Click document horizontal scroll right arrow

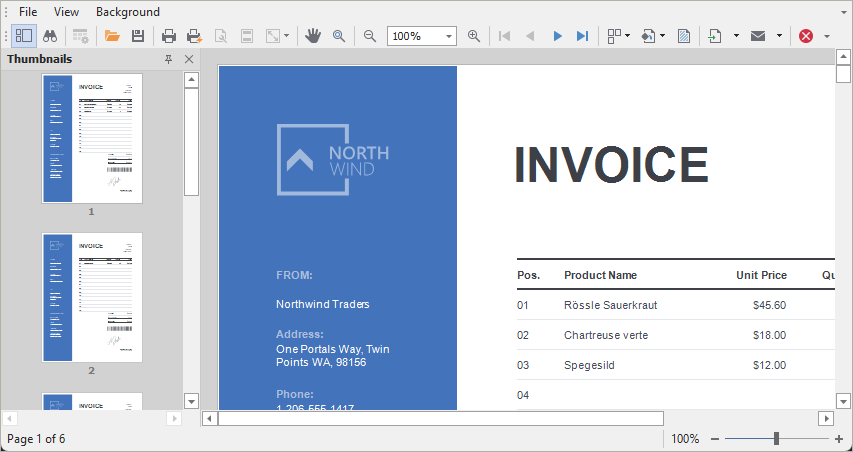pyautogui.click(x=826, y=418)
